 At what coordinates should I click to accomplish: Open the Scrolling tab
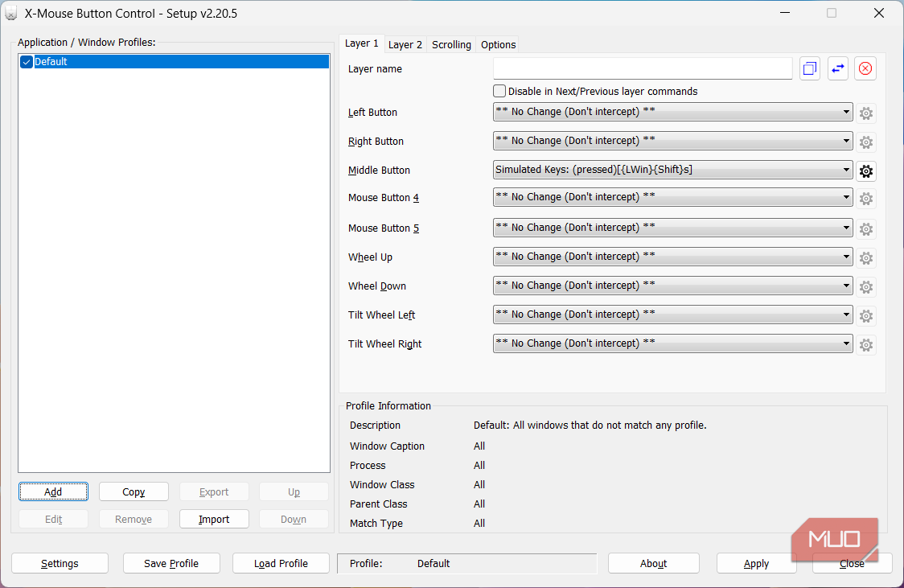[451, 44]
